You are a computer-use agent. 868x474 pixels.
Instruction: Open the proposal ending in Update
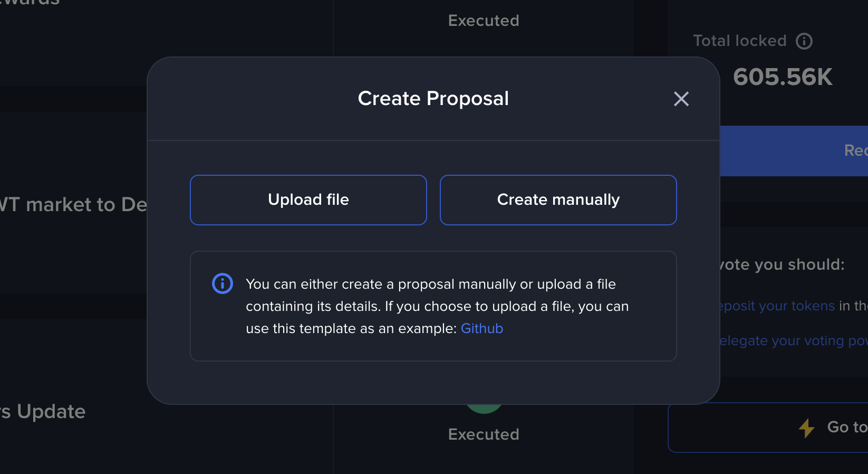(x=43, y=412)
